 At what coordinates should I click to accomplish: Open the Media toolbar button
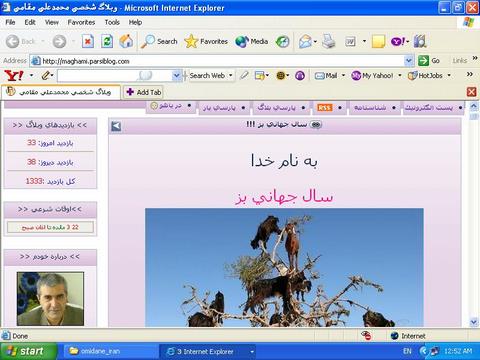252,41
